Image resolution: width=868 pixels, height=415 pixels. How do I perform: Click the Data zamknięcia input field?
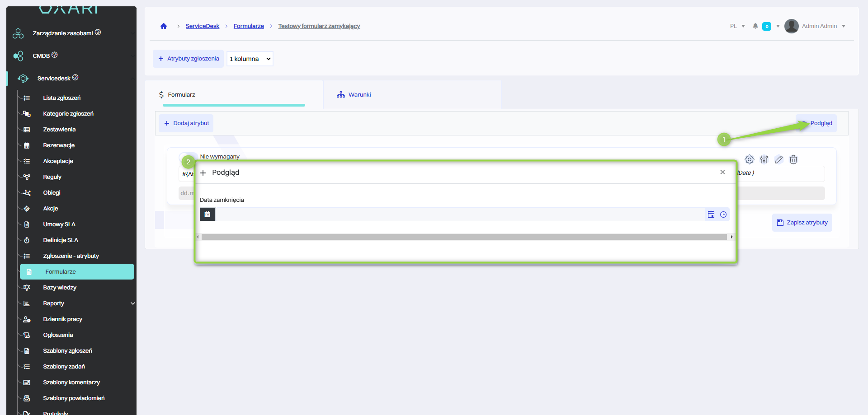tap(459, 214)
